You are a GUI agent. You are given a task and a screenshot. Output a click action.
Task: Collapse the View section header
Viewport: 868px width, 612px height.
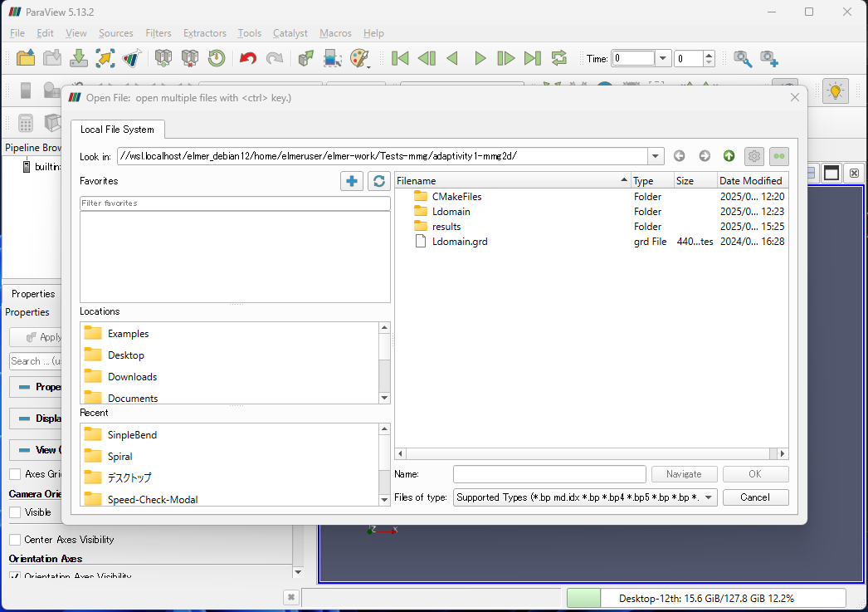coord(36,450)
